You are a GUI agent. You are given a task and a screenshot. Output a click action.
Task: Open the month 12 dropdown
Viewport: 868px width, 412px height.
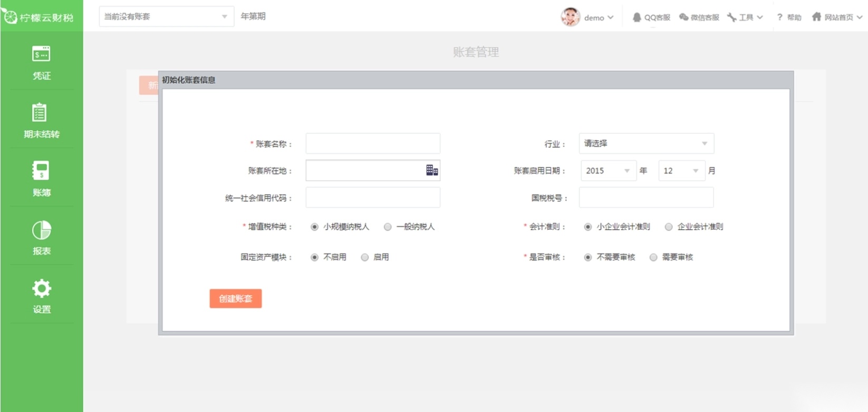click(681, 171)
